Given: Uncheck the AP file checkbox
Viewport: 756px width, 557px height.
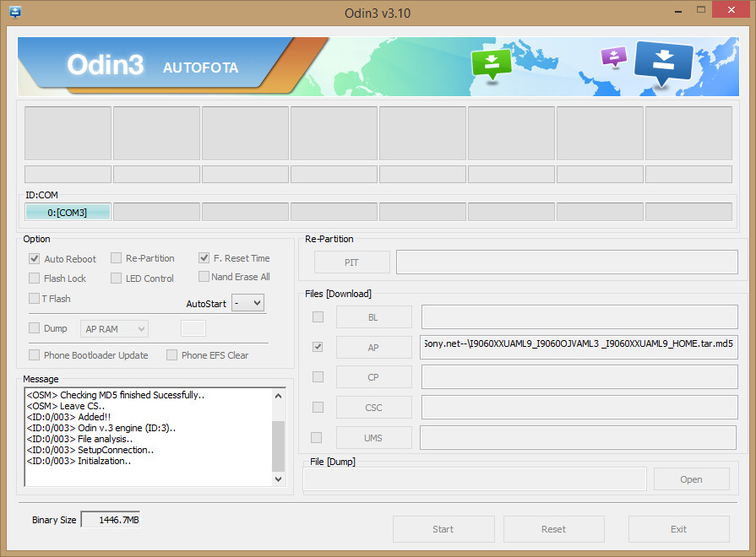Looking at the screenshot, I should tap(318, 347).
